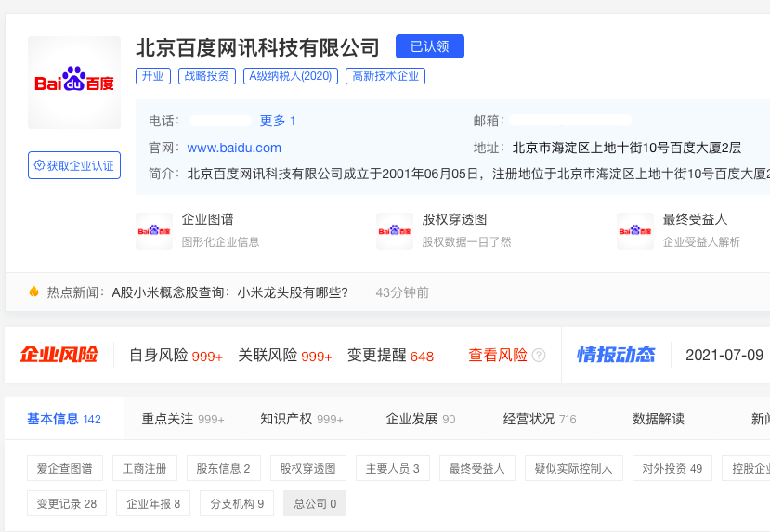Jump to 对外投资 49 section
Screen dimensions: 770x532
(x=672, y=468)
